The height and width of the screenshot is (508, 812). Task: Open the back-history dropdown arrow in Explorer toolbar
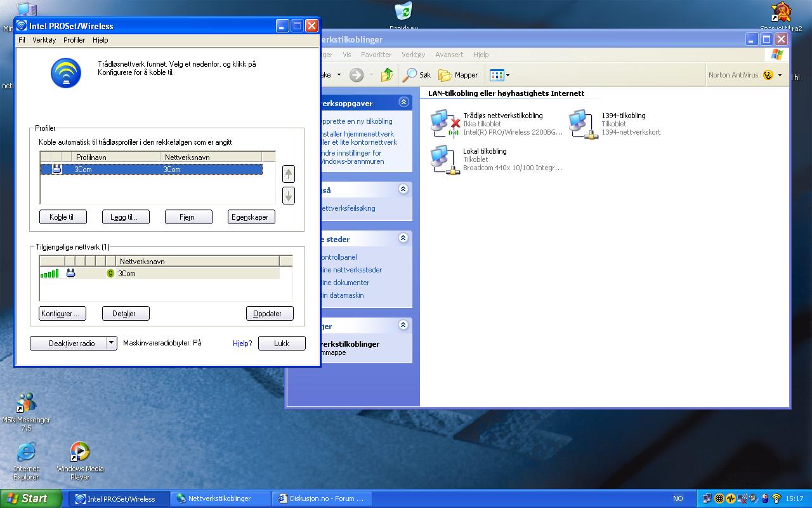click(339, 75)
